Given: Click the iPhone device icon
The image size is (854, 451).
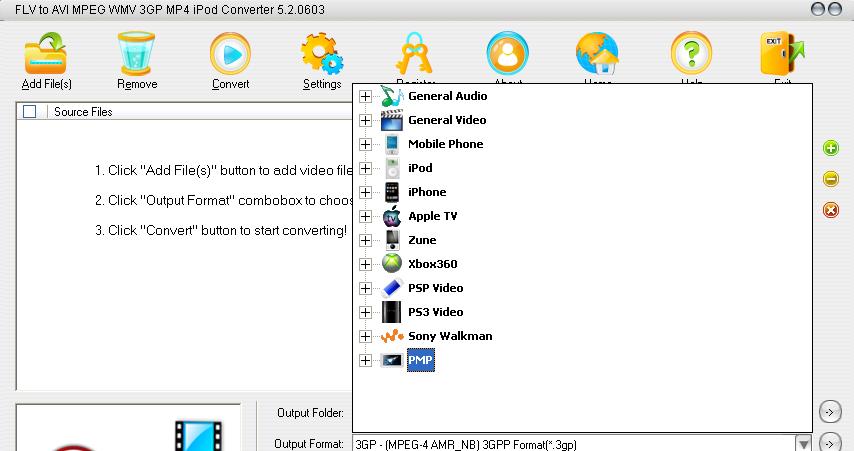Looking at the screenshot, I should click(x=392, y=192).
